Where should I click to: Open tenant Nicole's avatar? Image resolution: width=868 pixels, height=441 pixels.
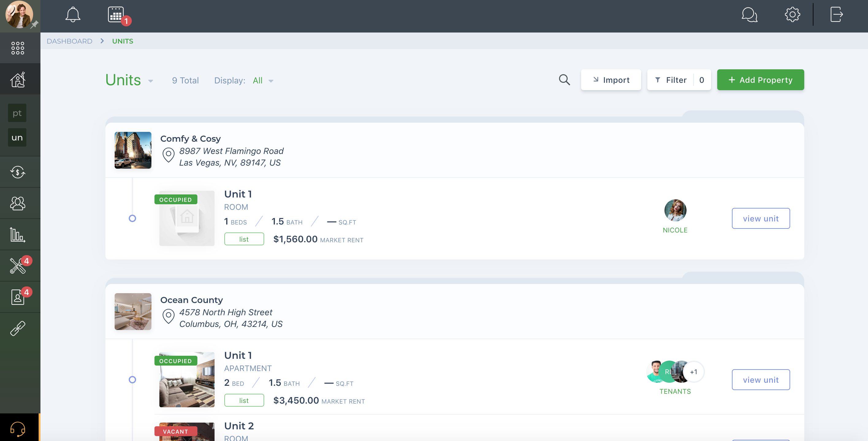pyautogui.click(x=675, y=210)
